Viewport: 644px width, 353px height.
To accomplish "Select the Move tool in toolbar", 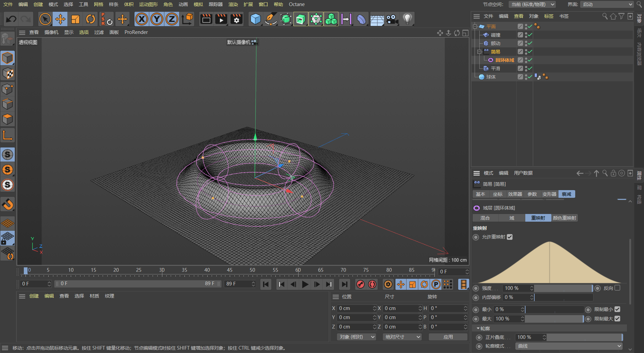I will coord(60,19).
